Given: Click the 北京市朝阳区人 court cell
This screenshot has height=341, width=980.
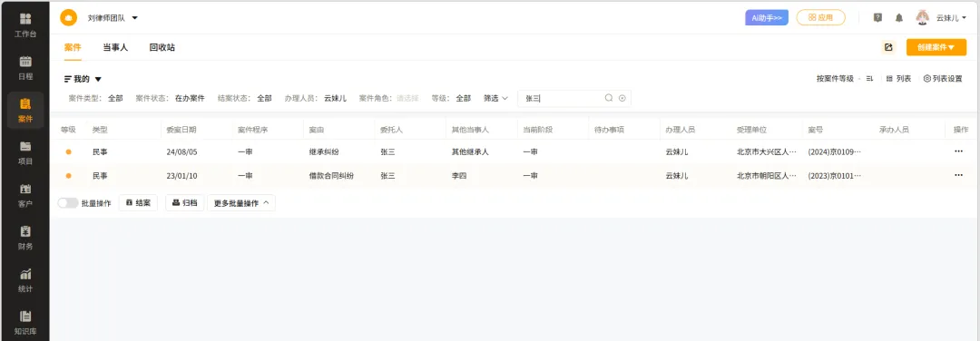Looking at the screenshot, I should (767, 176).
